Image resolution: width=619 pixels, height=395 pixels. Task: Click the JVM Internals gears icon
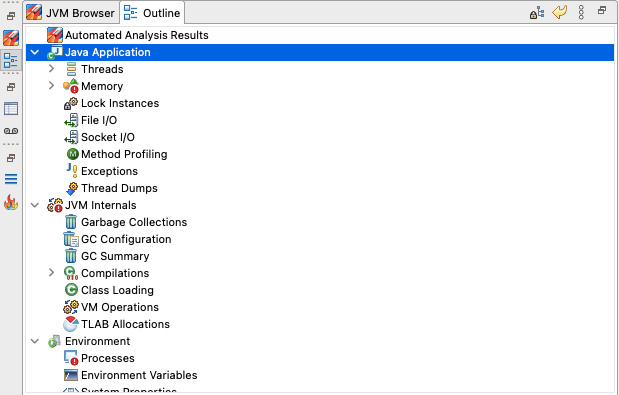(x=55, y=205)
